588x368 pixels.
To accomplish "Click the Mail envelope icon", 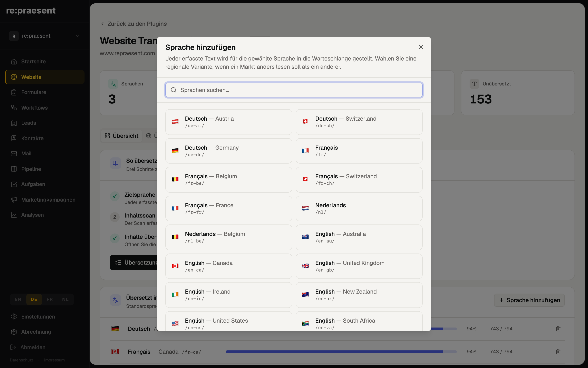I will [x=14, y=154].
